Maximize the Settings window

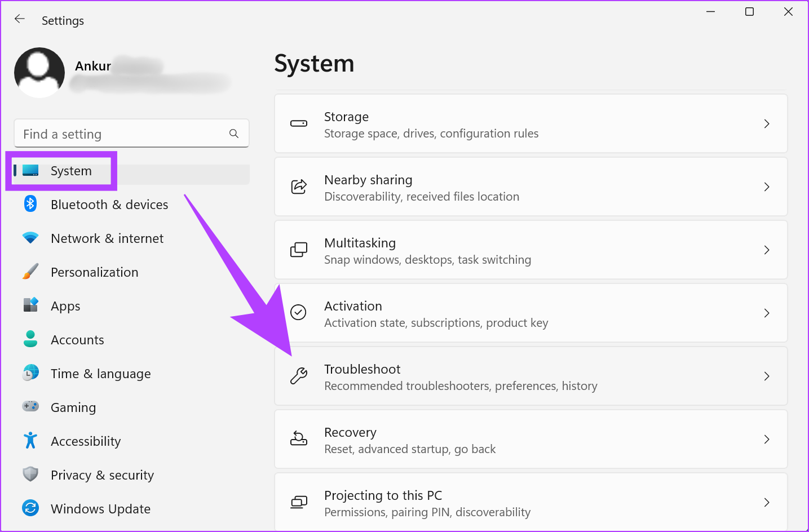(x=749, y=12)
